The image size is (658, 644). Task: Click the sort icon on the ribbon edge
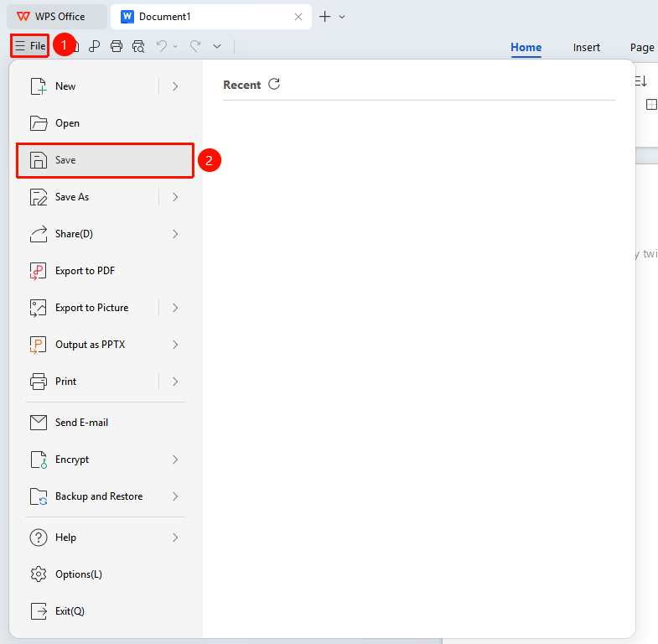640,81
